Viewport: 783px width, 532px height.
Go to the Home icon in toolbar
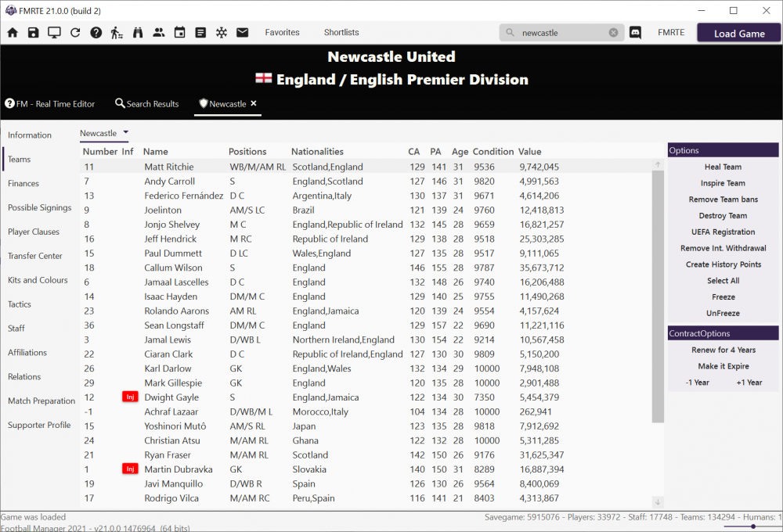click(13, 33)
